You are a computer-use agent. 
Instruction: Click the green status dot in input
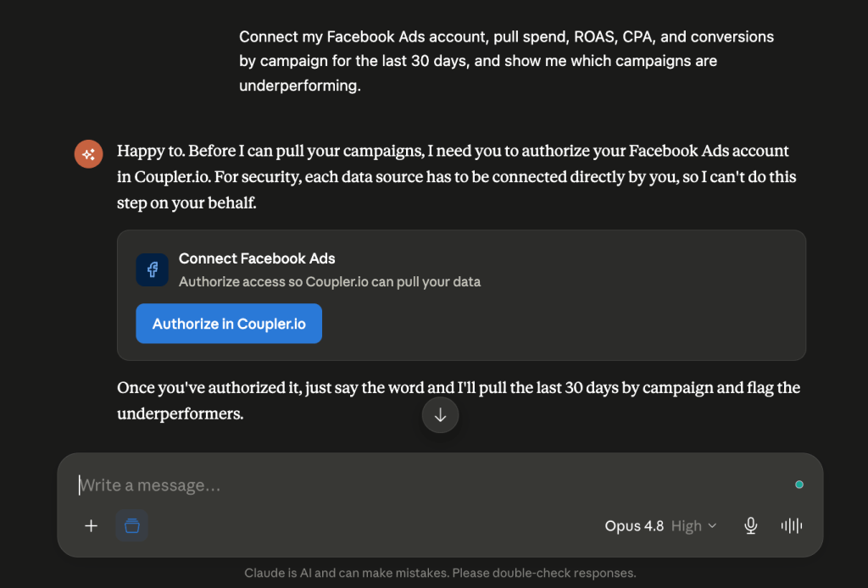tap(798, 485)
